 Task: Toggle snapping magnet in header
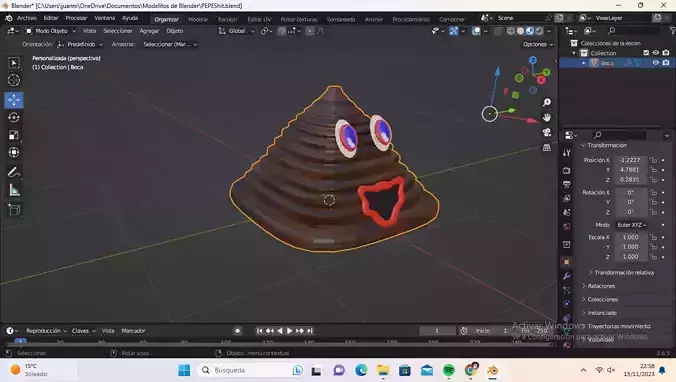(281, 31)
